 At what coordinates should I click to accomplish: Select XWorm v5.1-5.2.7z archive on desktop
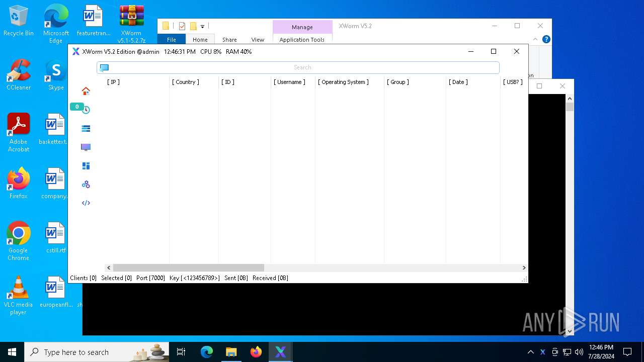(x=131, y=24)
